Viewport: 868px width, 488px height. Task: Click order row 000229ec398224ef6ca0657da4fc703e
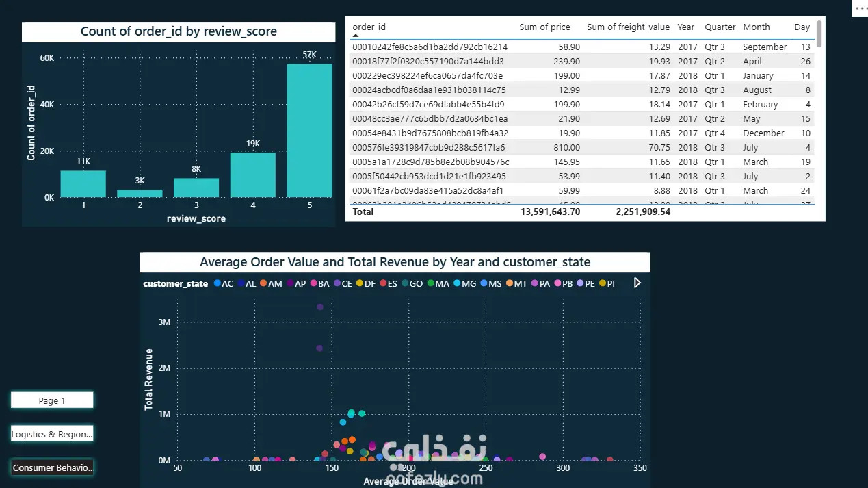[x=581, y=76]
